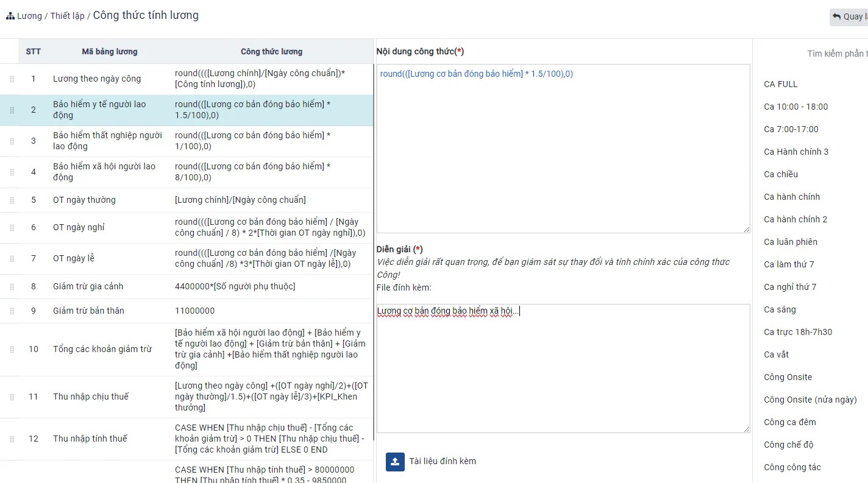Screen dimensions: 868x483
Task: Choose Công Onsite (nửa ngày) from element list
Action: click(x=810, y=400)
